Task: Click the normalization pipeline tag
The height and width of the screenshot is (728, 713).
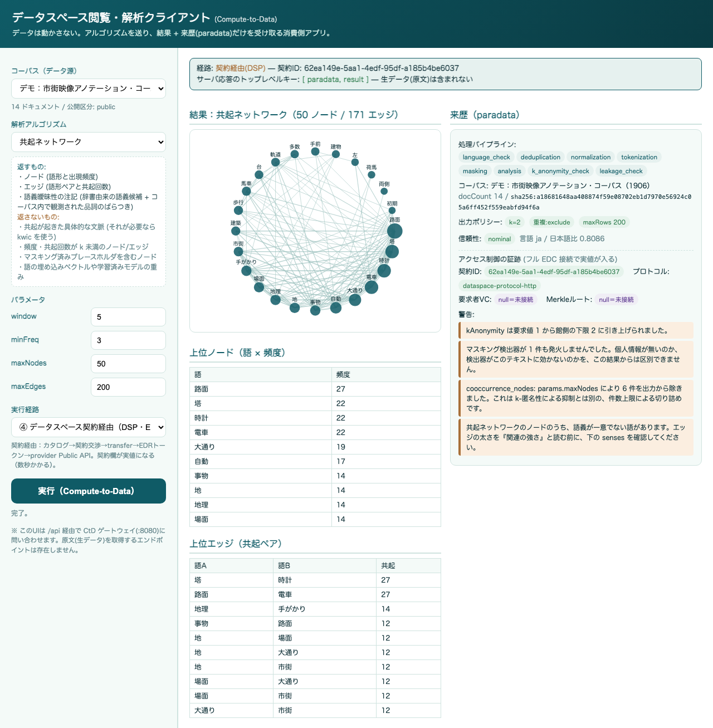Action: pyautogui.click(x=590, y=157)
